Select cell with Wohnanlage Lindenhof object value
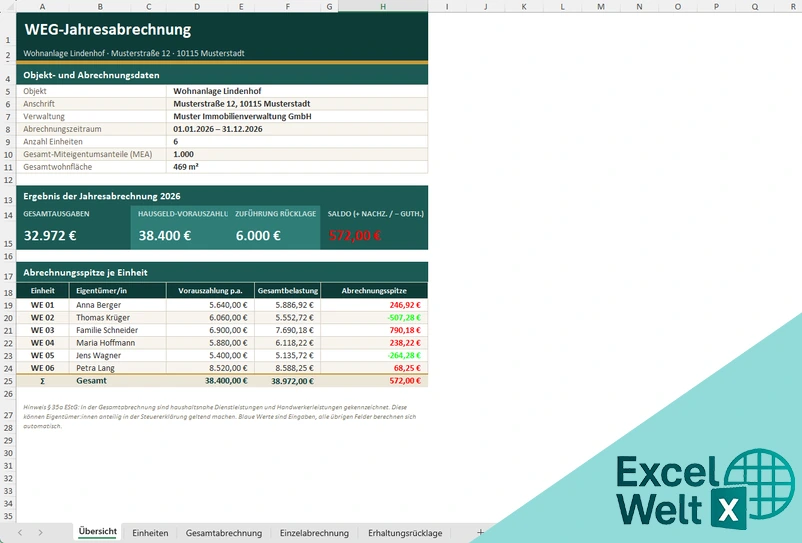This screenshot has width=802, height=543. [297, 91]
